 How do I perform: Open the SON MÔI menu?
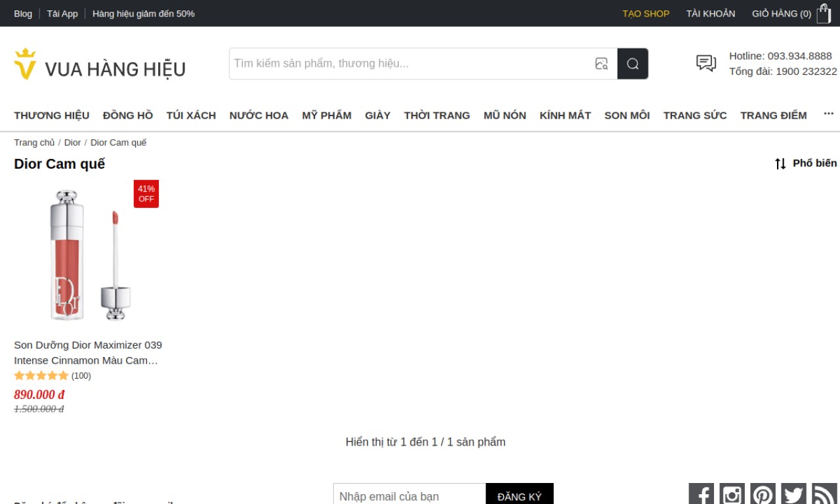(627, 115)
